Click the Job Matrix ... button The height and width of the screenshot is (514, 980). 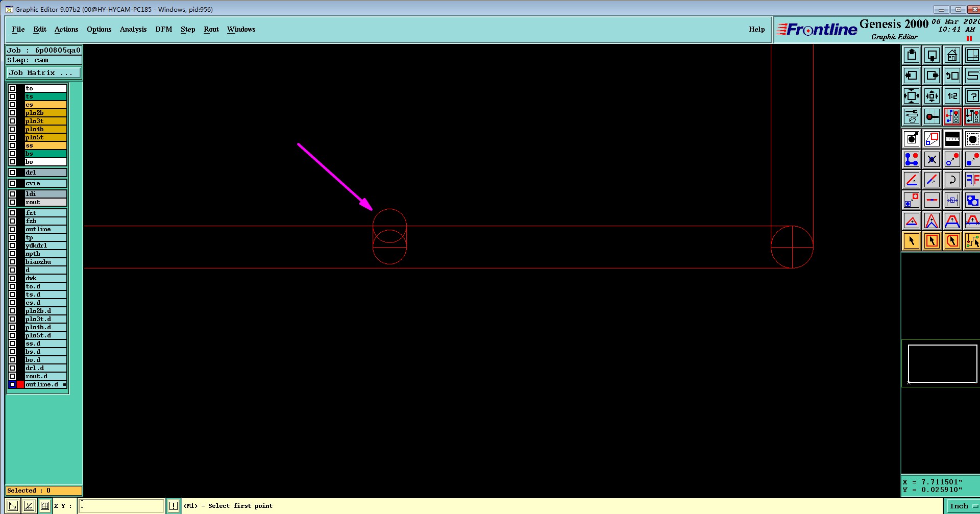click(x=43, y=73)
